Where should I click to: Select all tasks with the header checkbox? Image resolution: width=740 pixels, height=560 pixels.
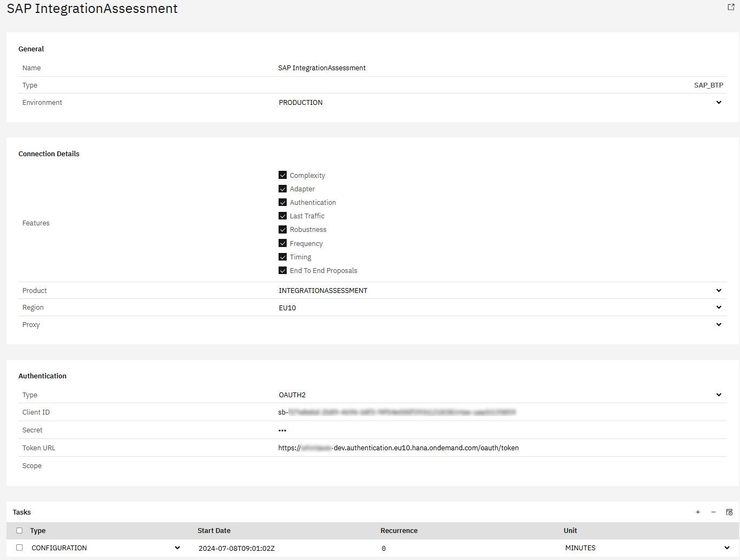pos(19,531)
